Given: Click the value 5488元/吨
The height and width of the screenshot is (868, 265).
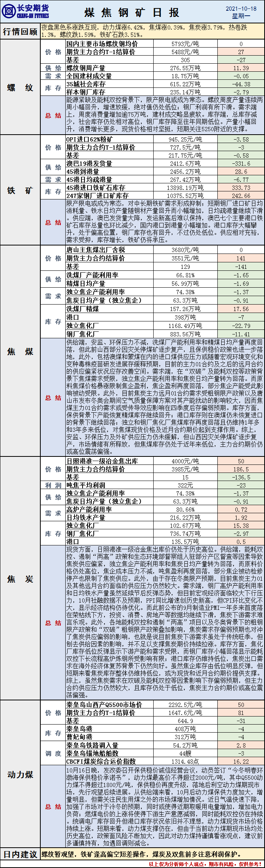Looking at the screenshot, I should (x=185, y=52).
